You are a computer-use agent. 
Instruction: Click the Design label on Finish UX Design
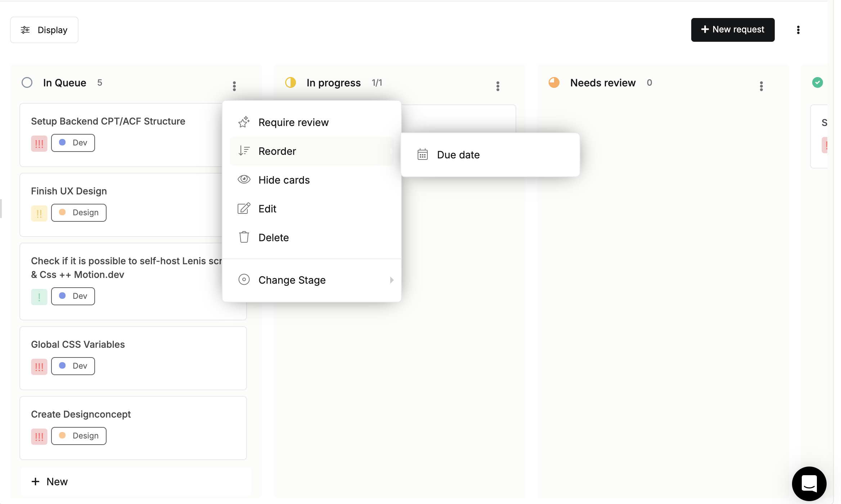tap(79, 212)
